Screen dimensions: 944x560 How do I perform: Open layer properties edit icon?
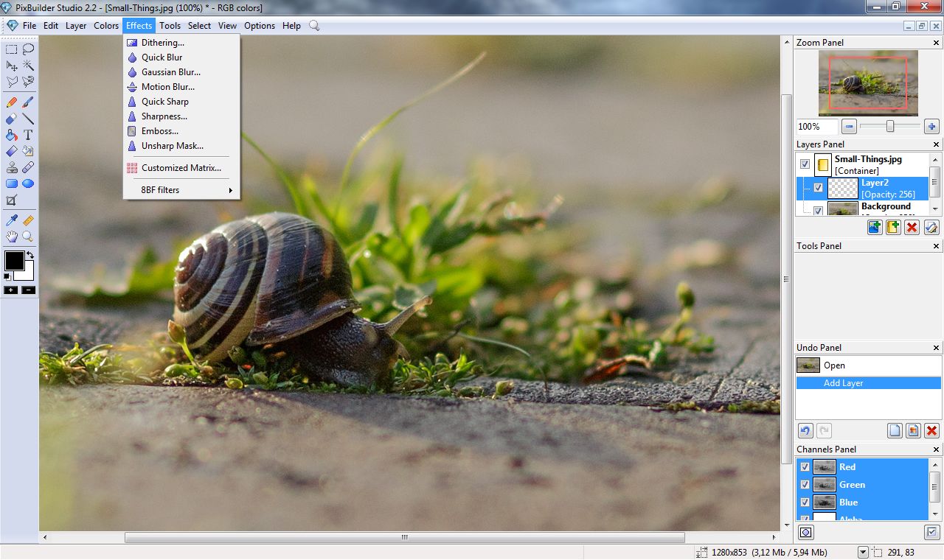(x=931, y=227)
